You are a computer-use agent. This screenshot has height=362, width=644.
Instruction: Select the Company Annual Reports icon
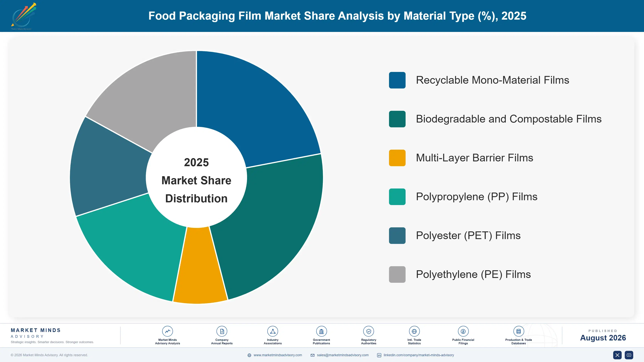point(222,331)
